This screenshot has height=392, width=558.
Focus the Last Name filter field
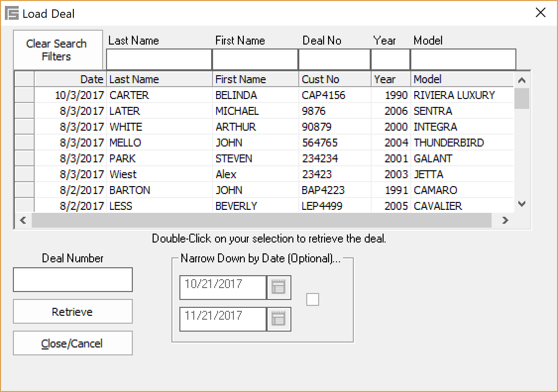pos(159,60)
